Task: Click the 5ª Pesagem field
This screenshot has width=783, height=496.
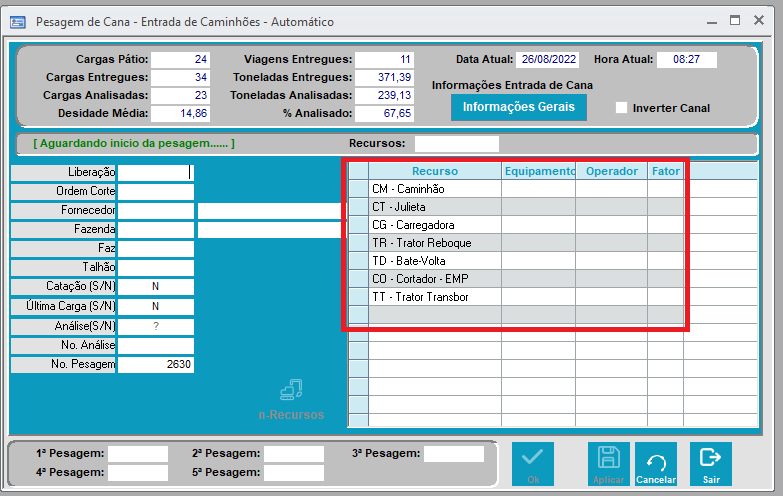Action: click(x=294, y=473)
